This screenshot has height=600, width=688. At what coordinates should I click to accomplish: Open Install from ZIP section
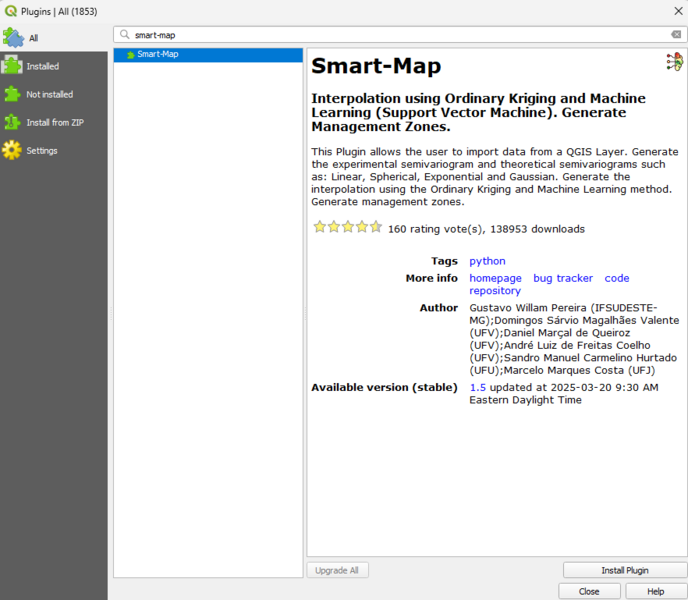pos(54,122)
